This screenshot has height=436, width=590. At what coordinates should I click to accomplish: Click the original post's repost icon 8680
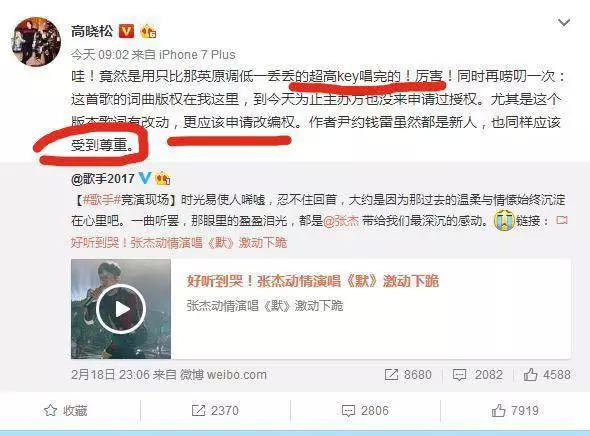coord(408,375)
